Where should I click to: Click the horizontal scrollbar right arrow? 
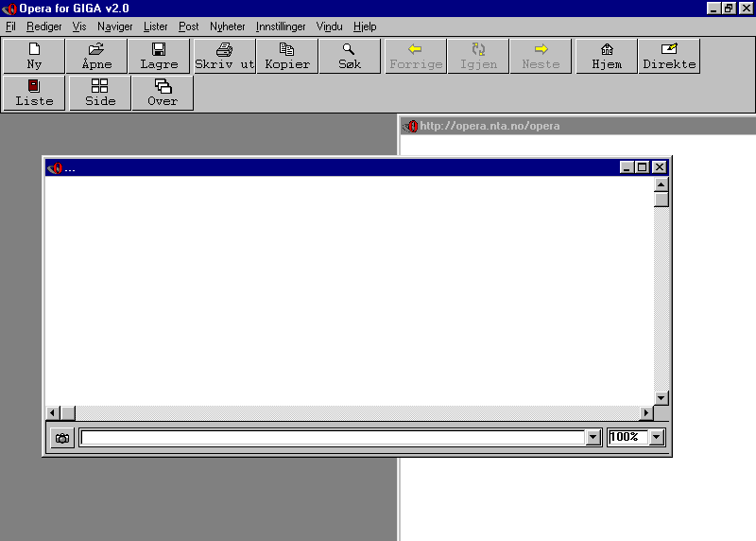point(646,413)
